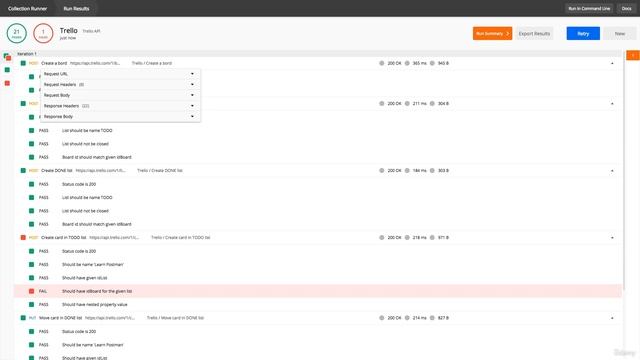Click green status square of Create DONE list request

pos(23,171)
